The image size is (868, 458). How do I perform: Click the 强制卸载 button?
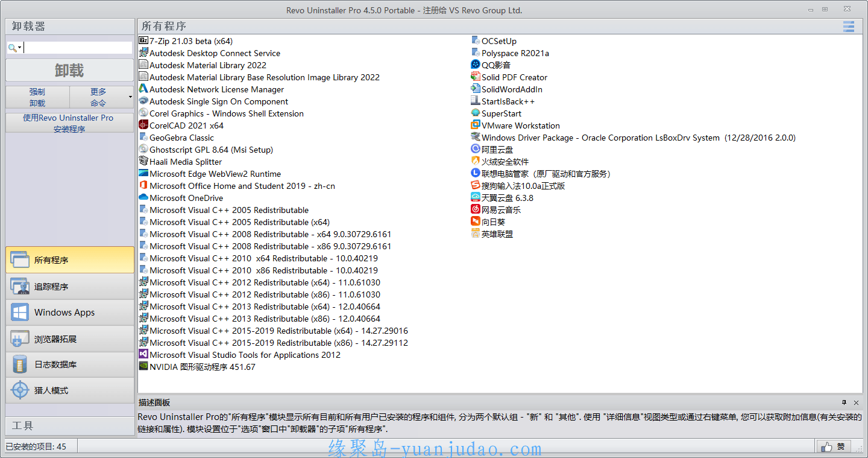(x=37, y=97)
